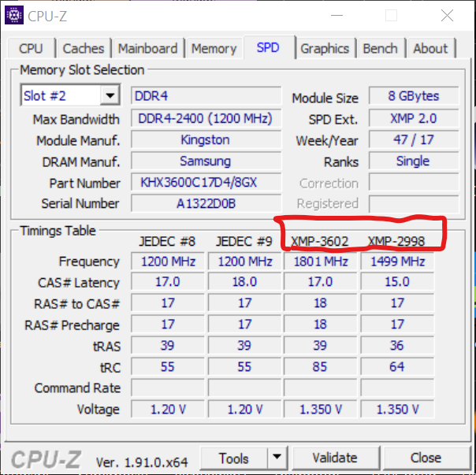
Task: Click the 15.0 CAS# Latency cell
Action: pos(397,282)
